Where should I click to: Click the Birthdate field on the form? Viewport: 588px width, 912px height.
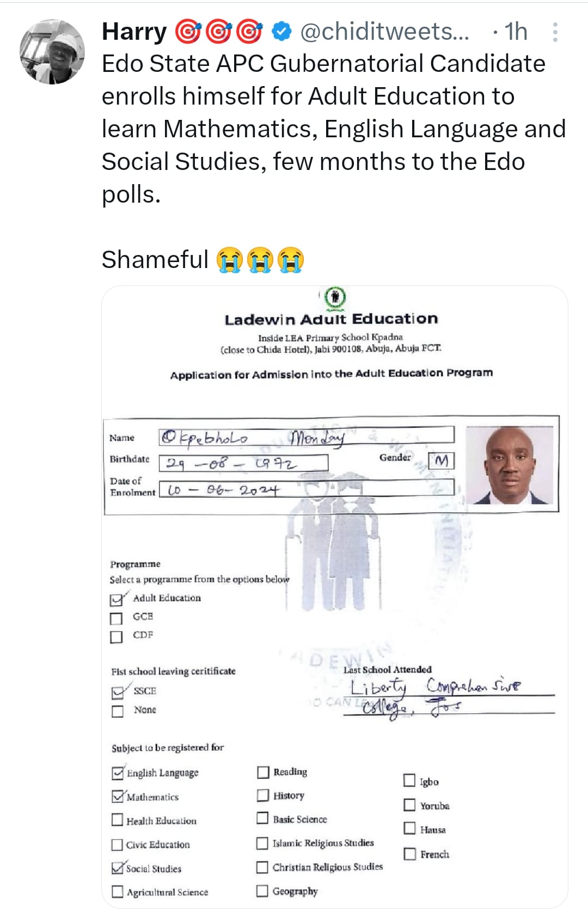click(243, 463)
